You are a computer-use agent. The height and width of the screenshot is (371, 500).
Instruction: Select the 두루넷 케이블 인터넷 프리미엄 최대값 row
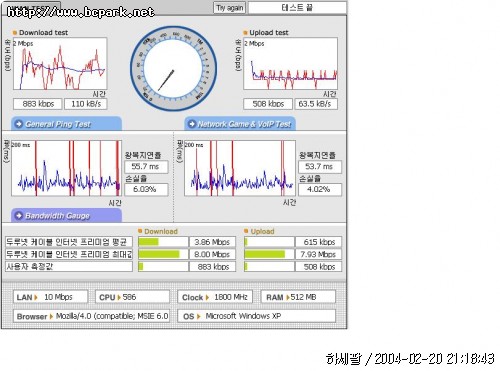click(69, 254)
